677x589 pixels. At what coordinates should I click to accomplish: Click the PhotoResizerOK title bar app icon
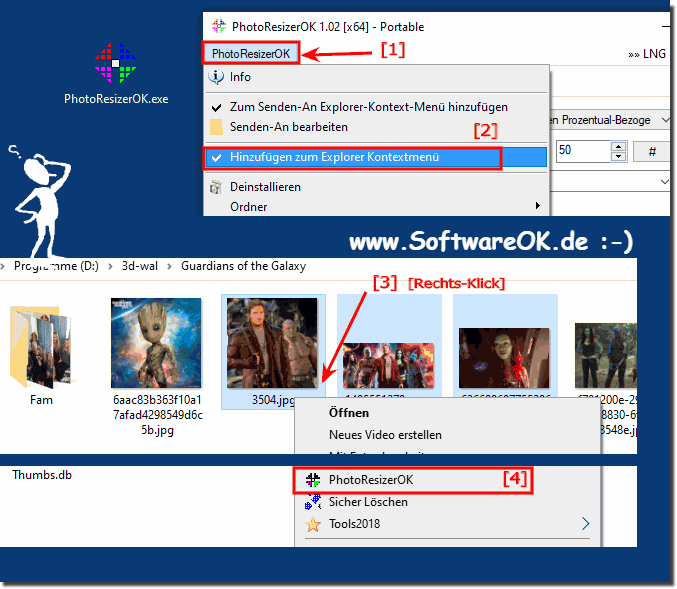point(219,26)
